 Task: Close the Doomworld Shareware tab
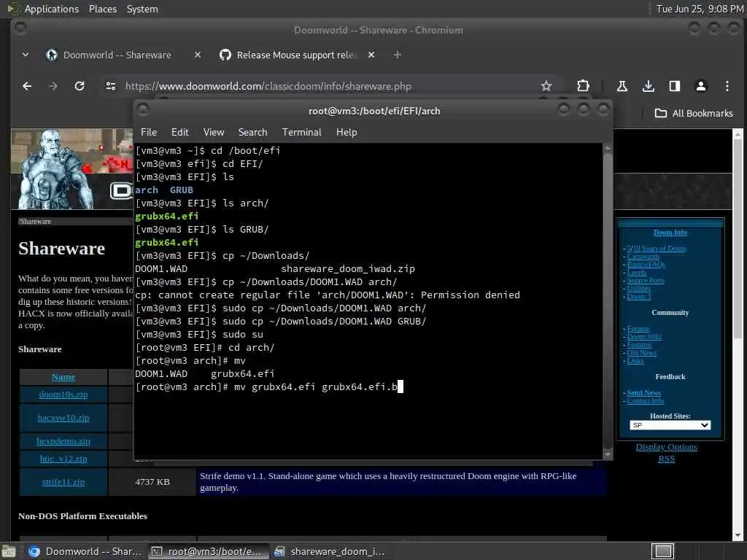click(198, 55)
